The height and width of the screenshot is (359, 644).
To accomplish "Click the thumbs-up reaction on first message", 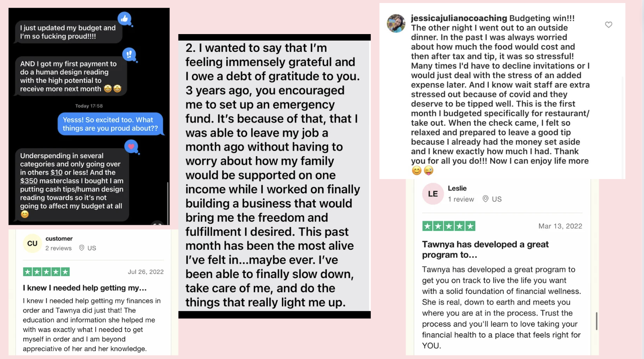I will pyautogui.click(x=125, y=19).
